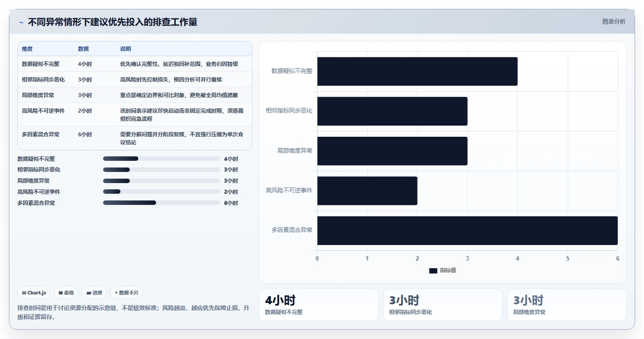The image size is (644, 339).
Task: Click the 多因素混合异常 chart axis label
Action: tap(292, 230)
